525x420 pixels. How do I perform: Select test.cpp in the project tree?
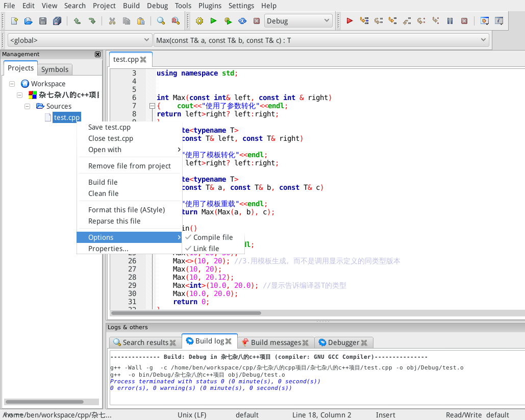click(67, 117)
